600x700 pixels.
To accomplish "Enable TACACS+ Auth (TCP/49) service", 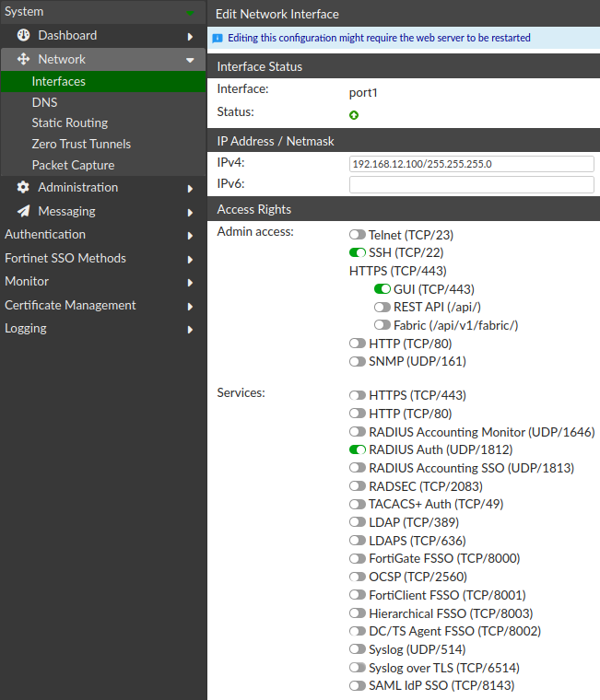I will [358, 504].
